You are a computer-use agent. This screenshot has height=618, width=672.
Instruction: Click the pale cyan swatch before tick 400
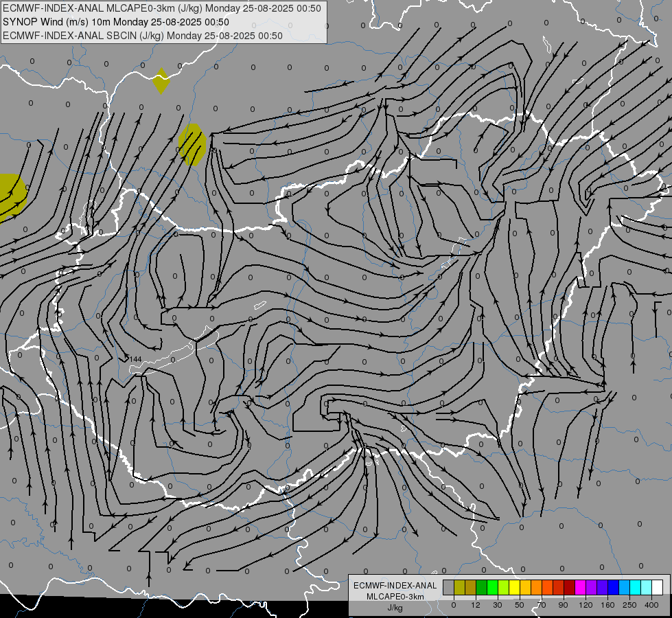[x=647, y=587]
